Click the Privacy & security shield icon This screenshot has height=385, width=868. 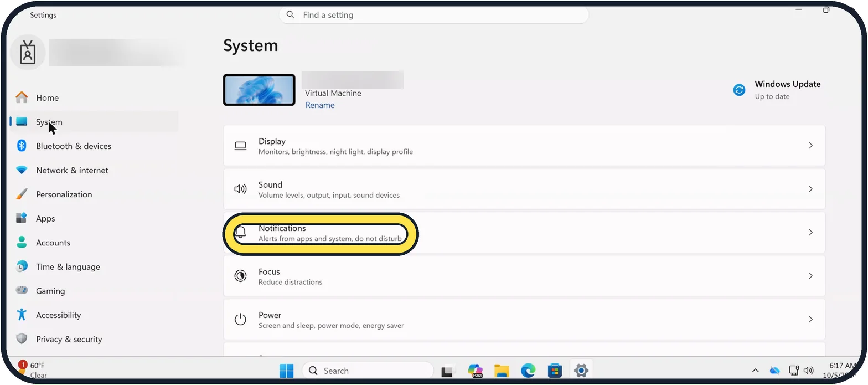[x=22, y=339]
